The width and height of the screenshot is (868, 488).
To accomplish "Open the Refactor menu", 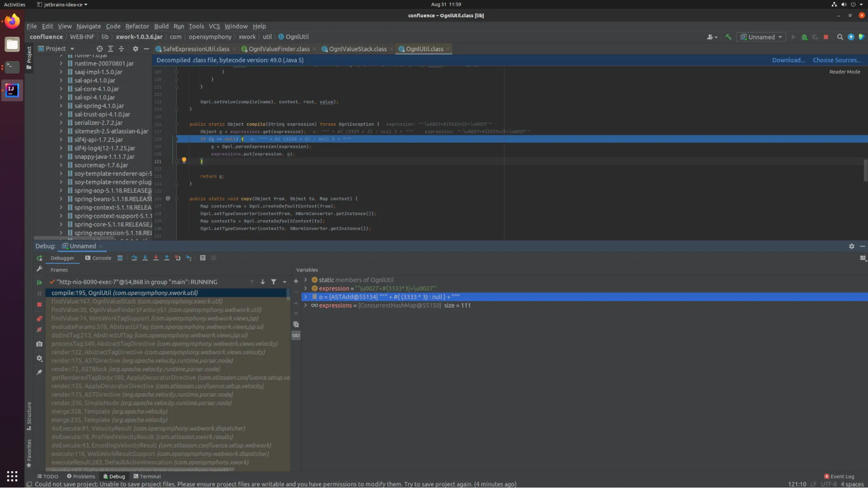I will tap(137, 26).
